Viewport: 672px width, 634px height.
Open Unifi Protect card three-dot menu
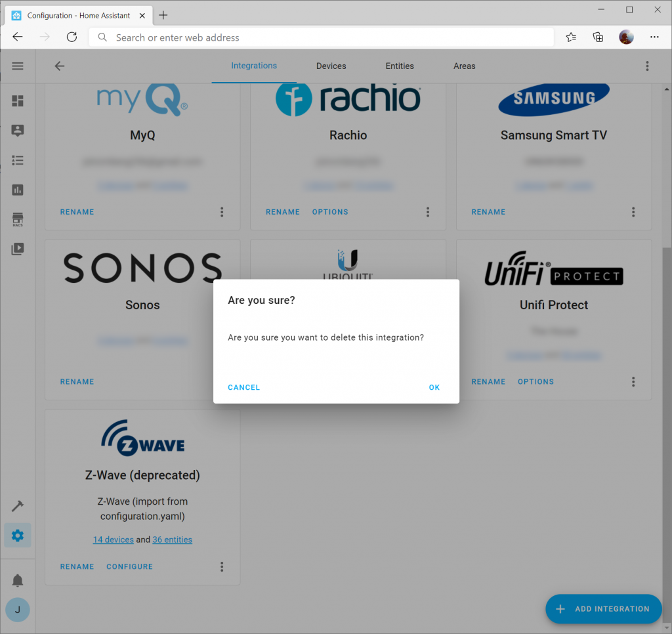[x=633, y=381]
